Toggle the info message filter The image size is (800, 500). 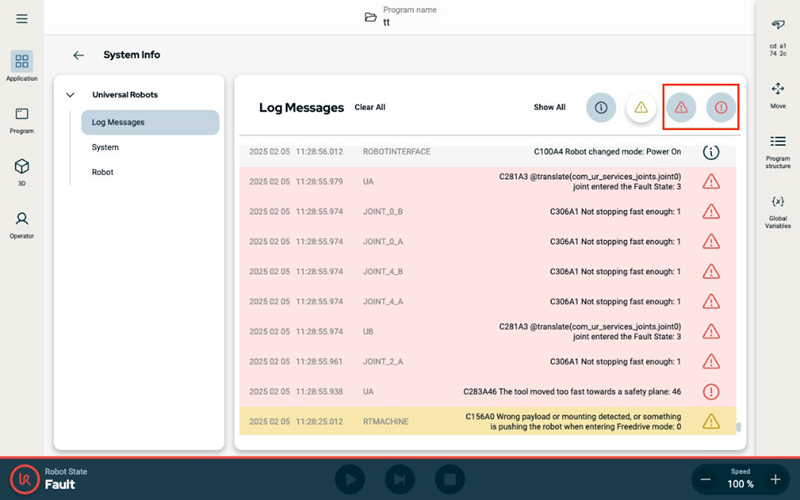point(601,107)
